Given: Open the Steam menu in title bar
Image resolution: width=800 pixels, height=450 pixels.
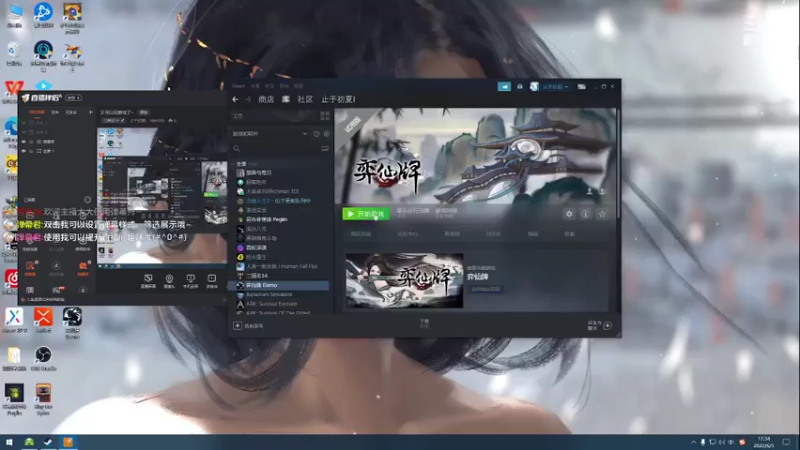Looking at the screenshot, I should pyautogui.click(x=238, y=86).
